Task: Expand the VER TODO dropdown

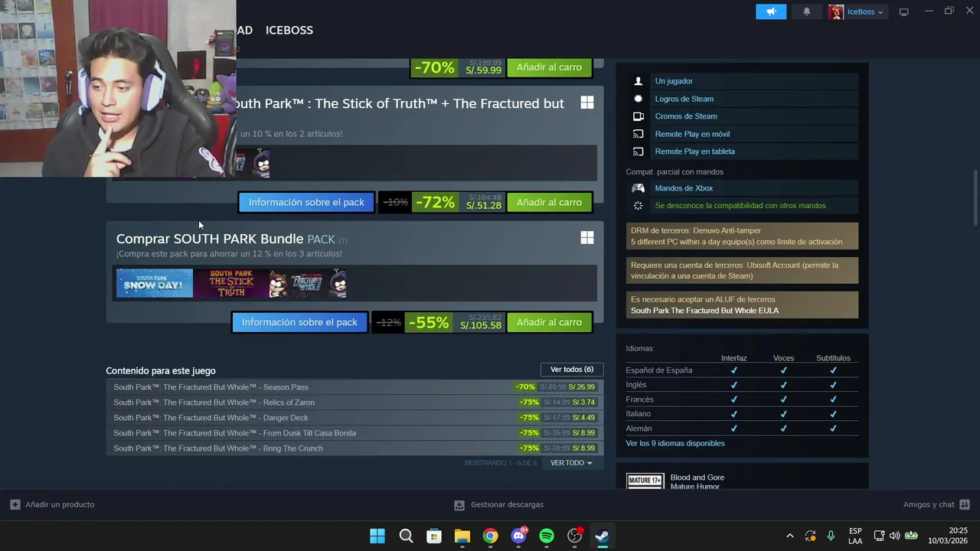Action: point(571,463)
